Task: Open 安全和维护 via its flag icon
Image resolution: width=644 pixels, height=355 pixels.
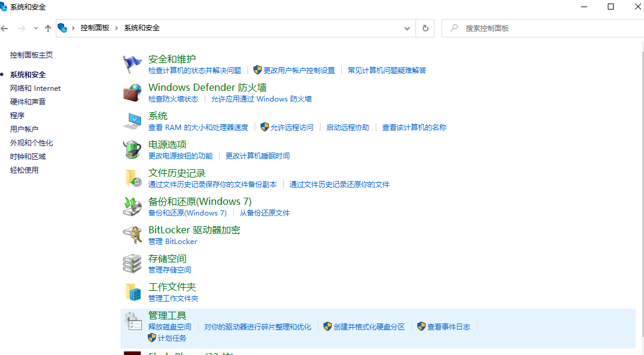Action: 132,63
